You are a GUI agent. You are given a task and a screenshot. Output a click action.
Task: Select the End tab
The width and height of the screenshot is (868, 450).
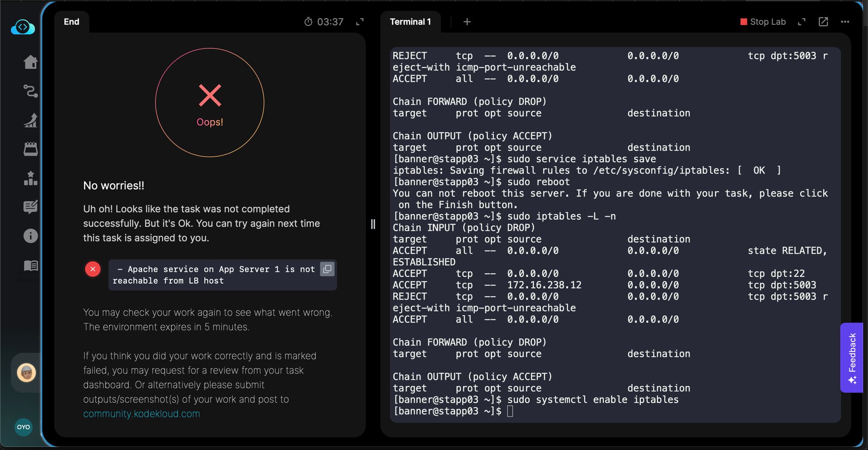click(x=71, y=22)
